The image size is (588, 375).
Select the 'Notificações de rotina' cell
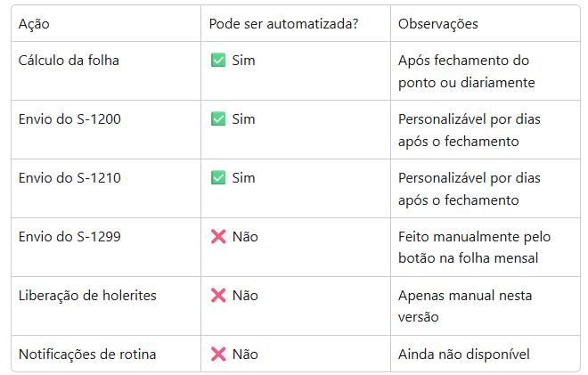click(87, 355)
